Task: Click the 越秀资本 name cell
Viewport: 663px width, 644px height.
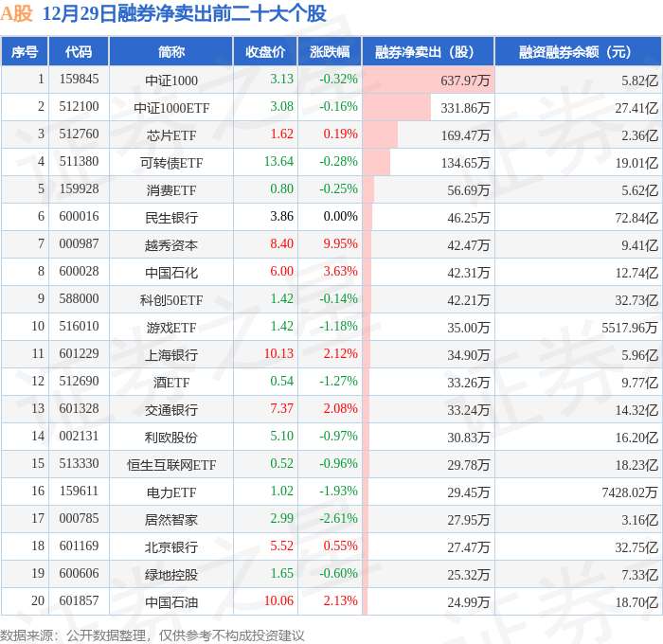Action: pos(171,245)
